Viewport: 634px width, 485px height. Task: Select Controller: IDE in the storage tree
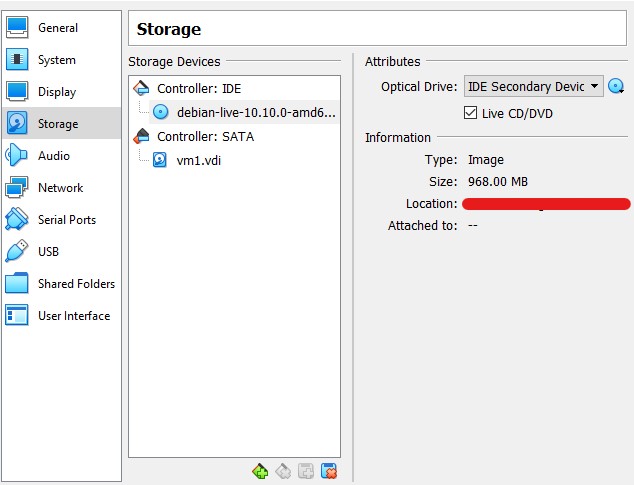click(199, 88)
